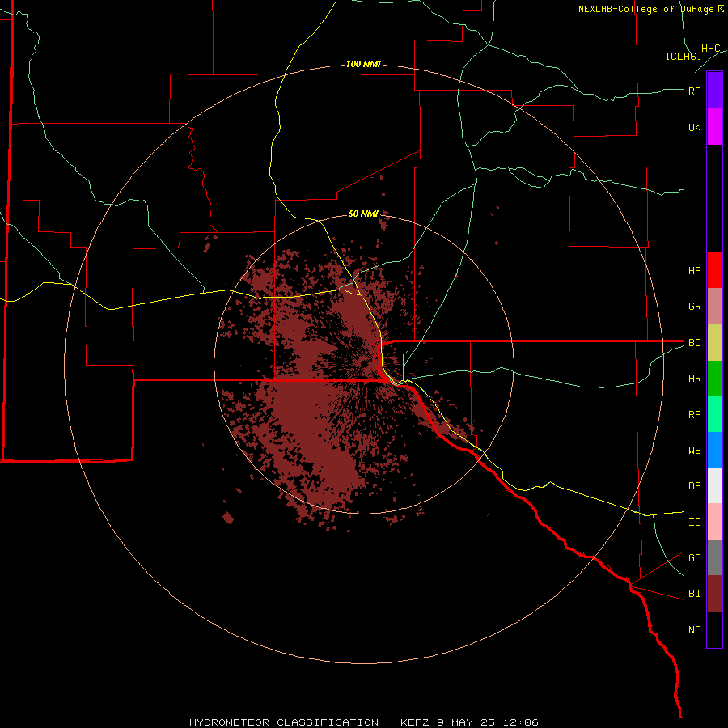
Task: Click the WS legend label
Action: pyautogui.click(x=694, y=451)
